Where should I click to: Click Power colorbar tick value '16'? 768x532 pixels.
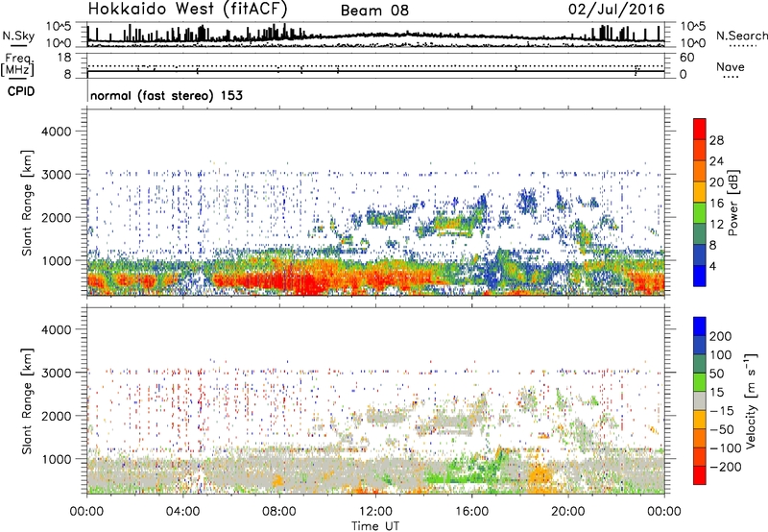coord(715,204)
